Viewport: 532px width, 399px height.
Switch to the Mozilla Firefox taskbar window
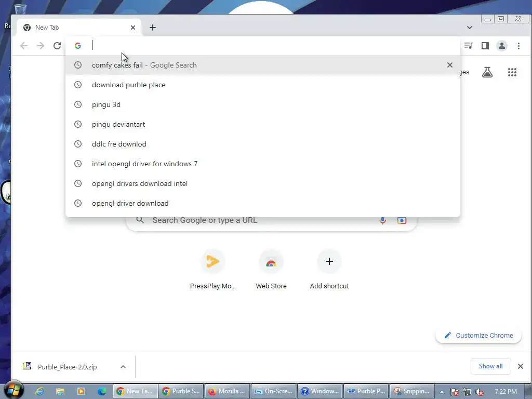(228, 391)
